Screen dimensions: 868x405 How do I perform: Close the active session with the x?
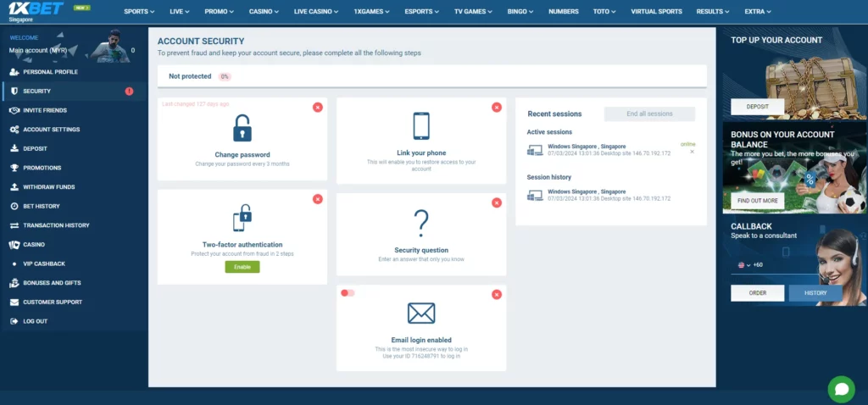692,152
